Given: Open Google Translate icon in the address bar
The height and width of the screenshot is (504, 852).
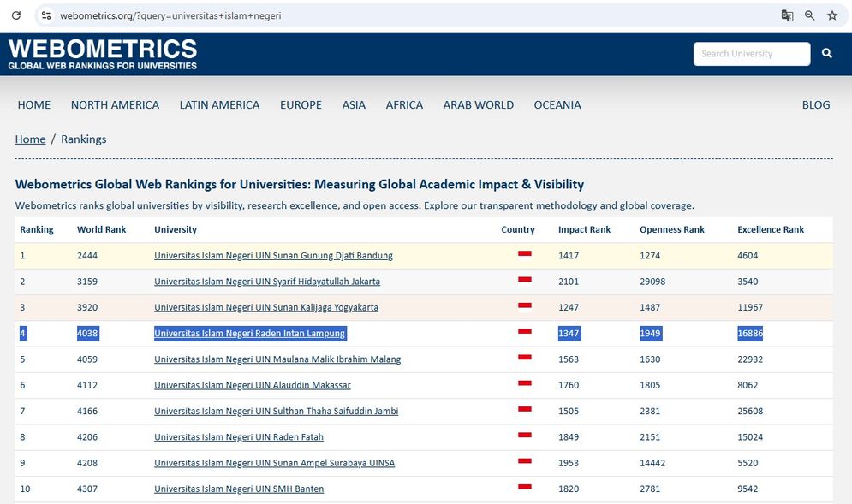Looking at the screenshot, I should click(x=787, y=15).
